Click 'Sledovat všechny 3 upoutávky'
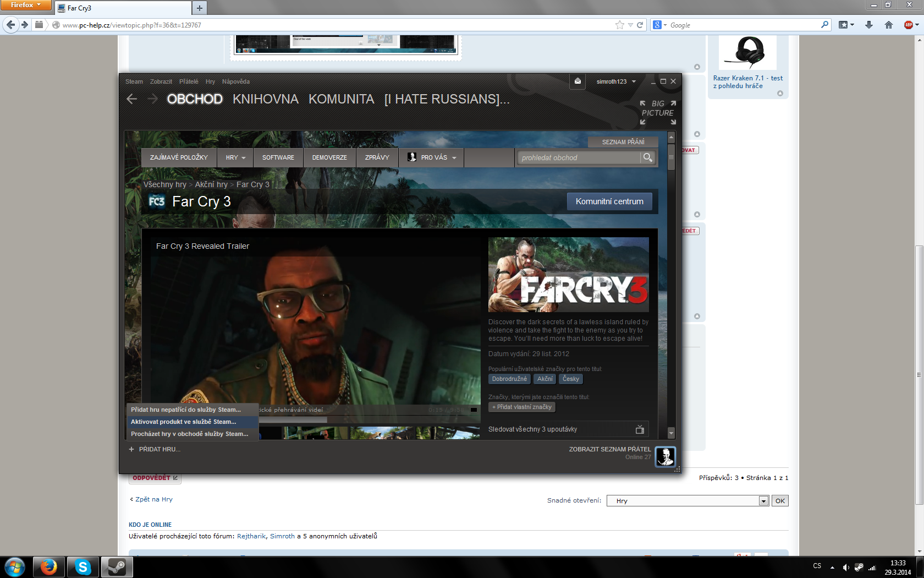Image resolution: width=924 pixels, height=578 pixels. pyautogui.click(x=569, y=429)
